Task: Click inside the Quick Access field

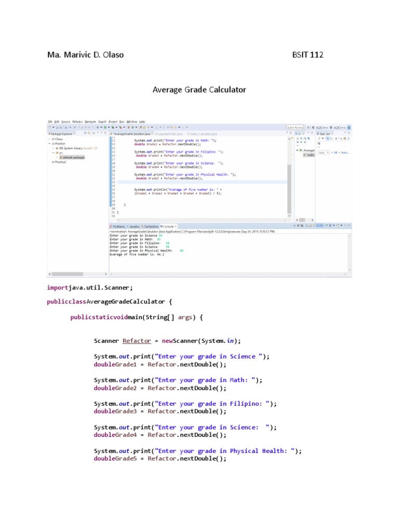Action: (295, 128)
